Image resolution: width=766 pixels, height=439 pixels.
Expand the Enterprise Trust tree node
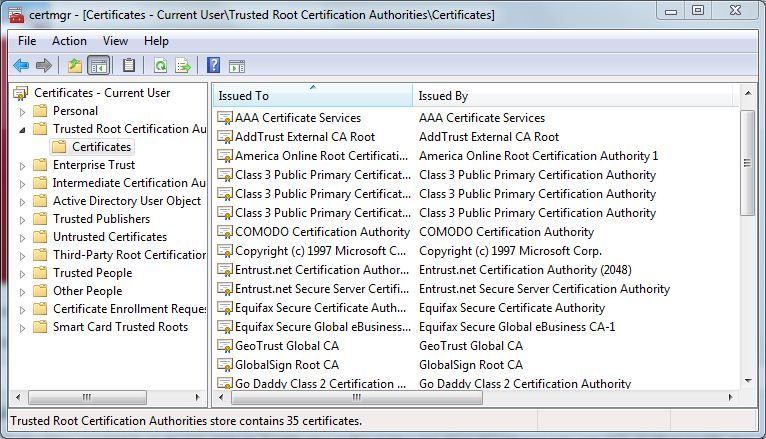point(23,165)
